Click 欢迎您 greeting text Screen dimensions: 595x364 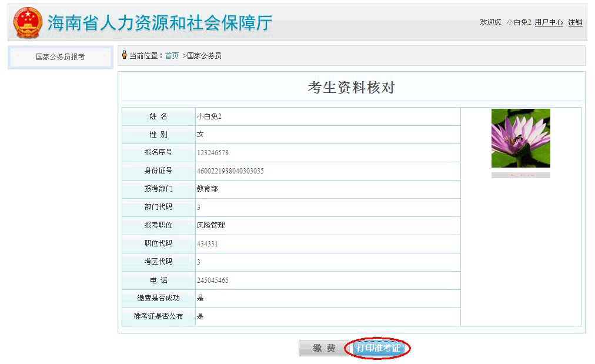pos(490,22)
